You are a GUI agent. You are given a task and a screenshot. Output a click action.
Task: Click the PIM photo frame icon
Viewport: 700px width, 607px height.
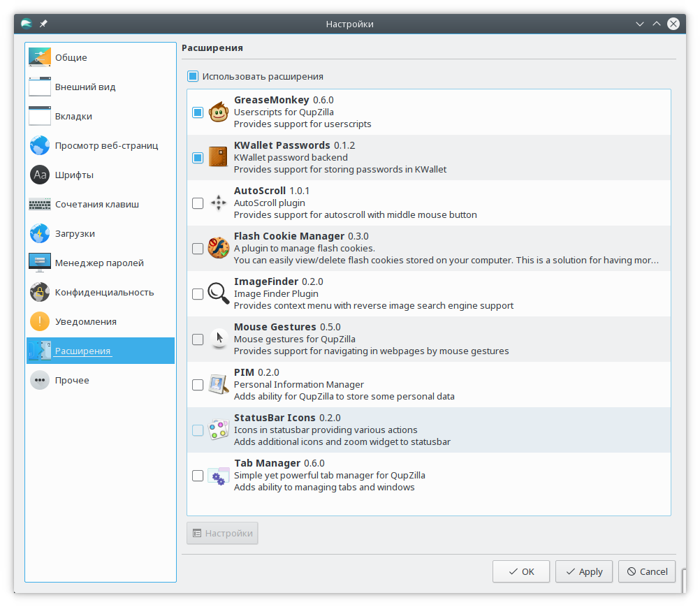(219, 385)
